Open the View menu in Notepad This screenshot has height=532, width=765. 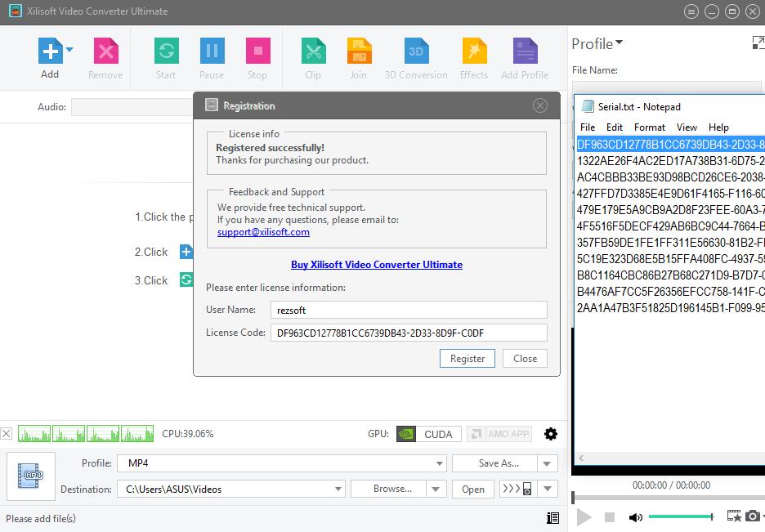coord(687,127)
